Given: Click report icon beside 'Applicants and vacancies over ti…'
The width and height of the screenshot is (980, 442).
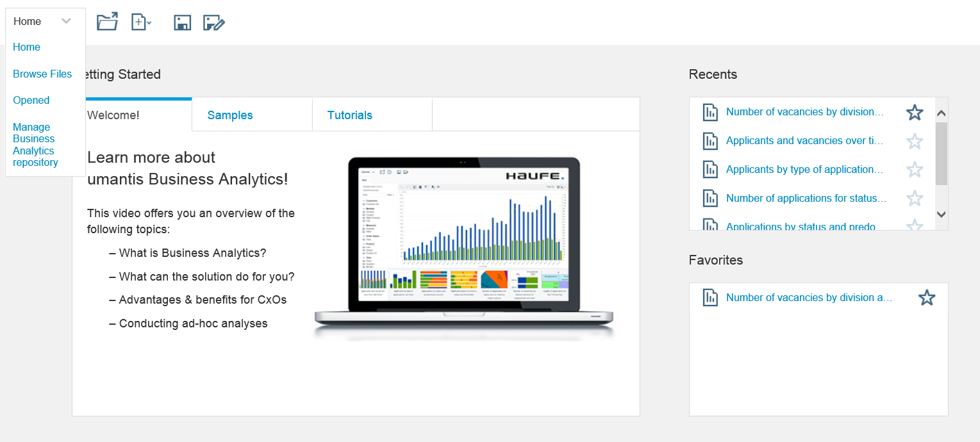Looking at the screenshot, I should (x=710, y=141).
